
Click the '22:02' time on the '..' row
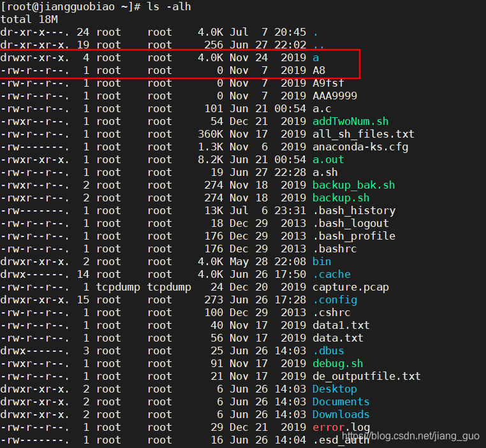click(x=290, y=45)
